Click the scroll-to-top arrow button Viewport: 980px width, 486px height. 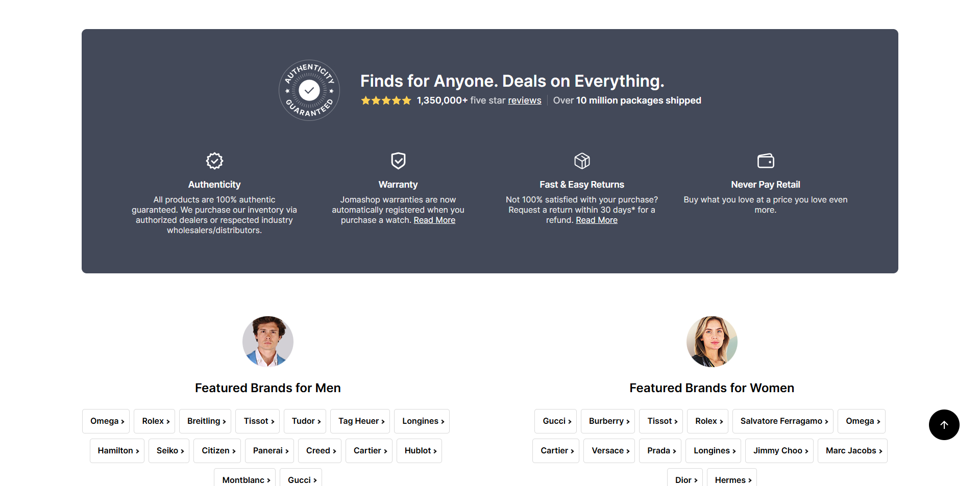pyautogui.click(x=944, y=425)
